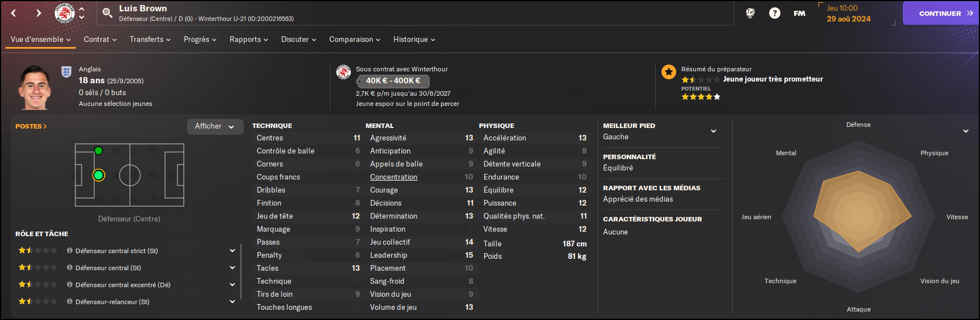The width and height of the screenshot is (980, 320).
Task: Expand the Défenseur central strict (St) role
Action: (232, 250)
